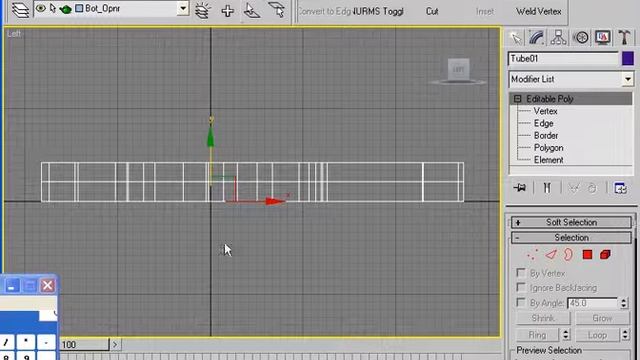Select Element in the modifier stack

pyautogui.click(x=549, y=160)
